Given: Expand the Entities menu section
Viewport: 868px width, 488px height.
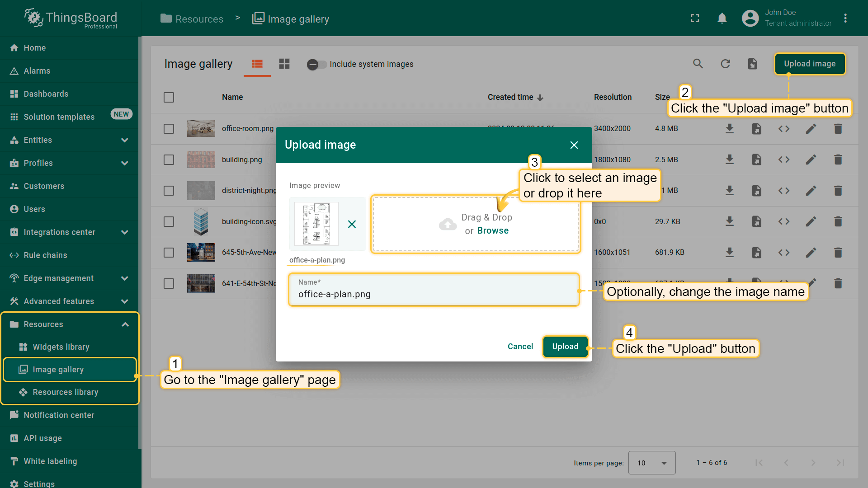Looking at the screenshot, I should click(x=124, y=140).
